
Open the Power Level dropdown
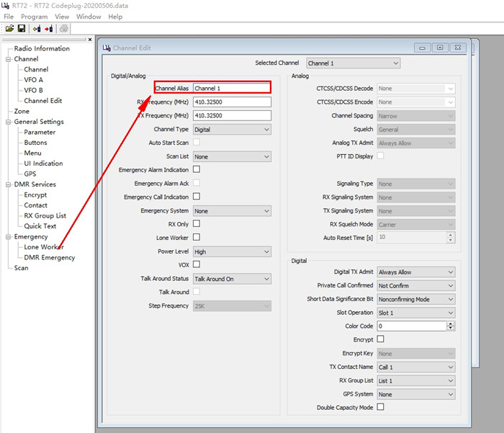(x=232, y=252)
